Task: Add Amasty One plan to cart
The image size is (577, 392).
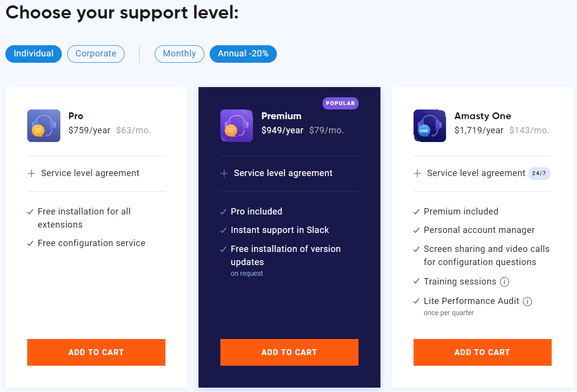Action: click(483, 352)
